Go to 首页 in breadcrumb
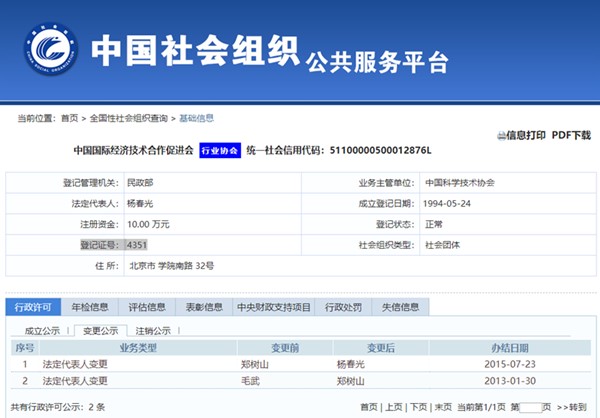 coord(69,118)
